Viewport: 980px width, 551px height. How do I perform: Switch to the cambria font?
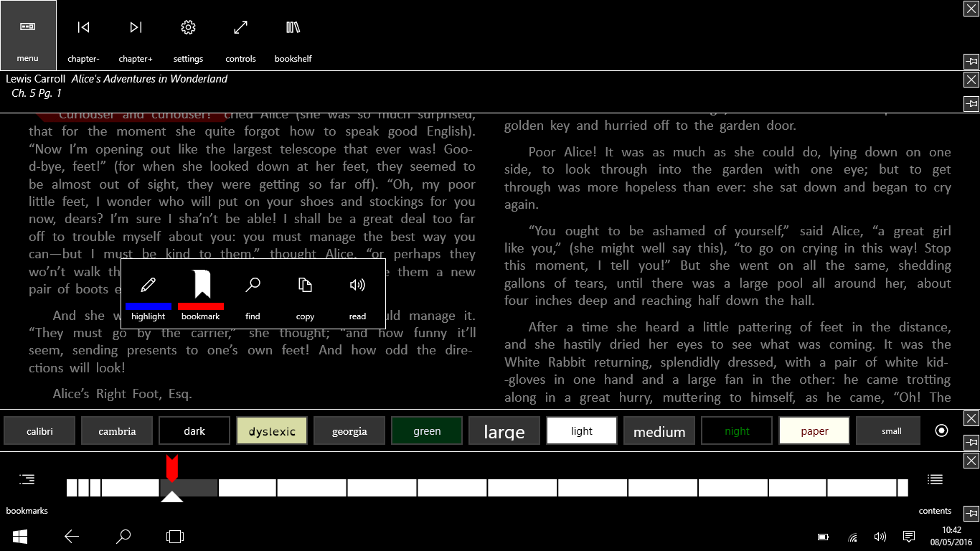(x=117, y=430)
